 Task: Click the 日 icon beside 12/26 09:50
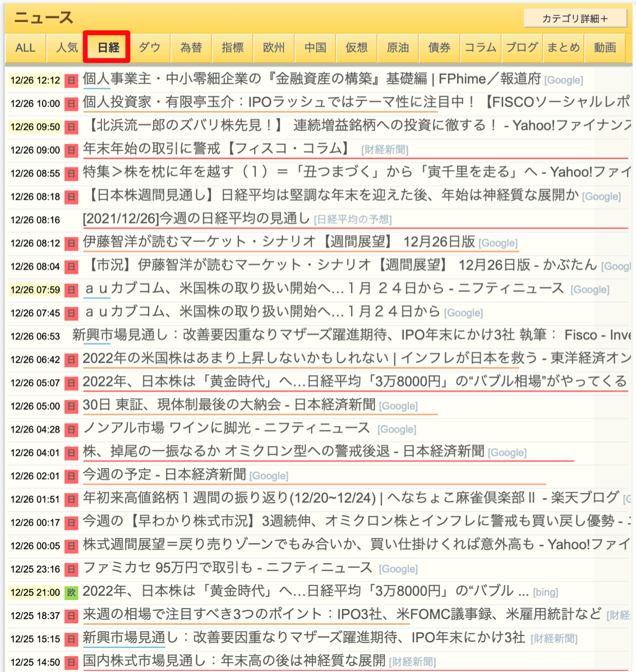71,127
